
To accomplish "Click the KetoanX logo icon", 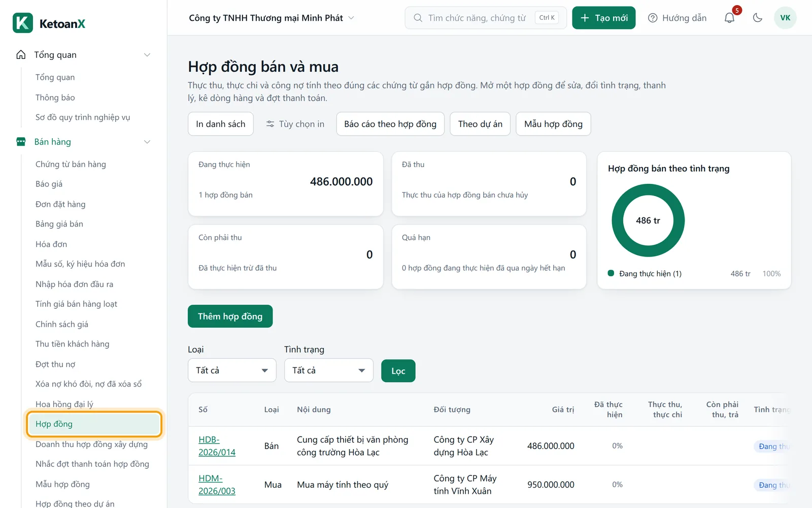I will (23, 23).
